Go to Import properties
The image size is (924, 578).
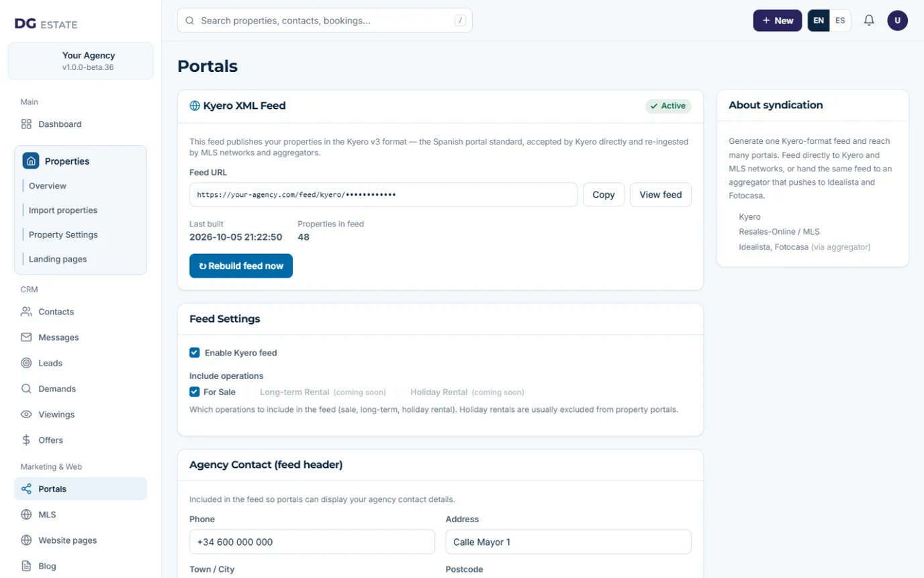click(x=63, y=210)
